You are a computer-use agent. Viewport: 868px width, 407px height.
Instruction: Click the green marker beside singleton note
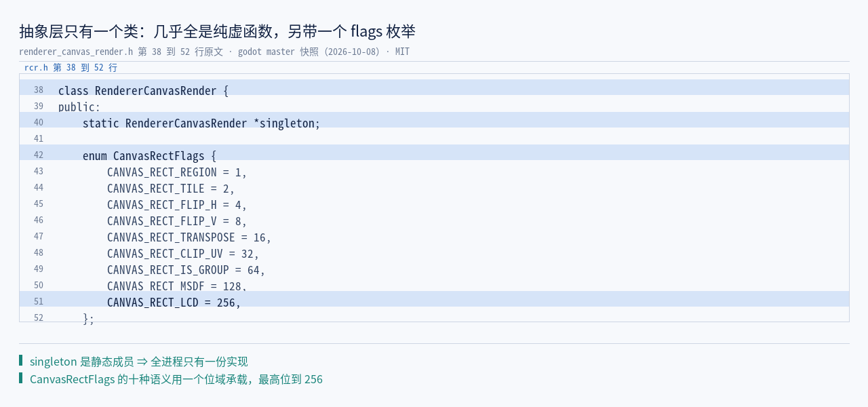20,361
